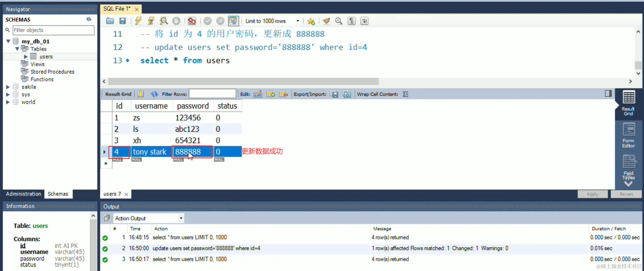Stop query execution hand icon

176,21
